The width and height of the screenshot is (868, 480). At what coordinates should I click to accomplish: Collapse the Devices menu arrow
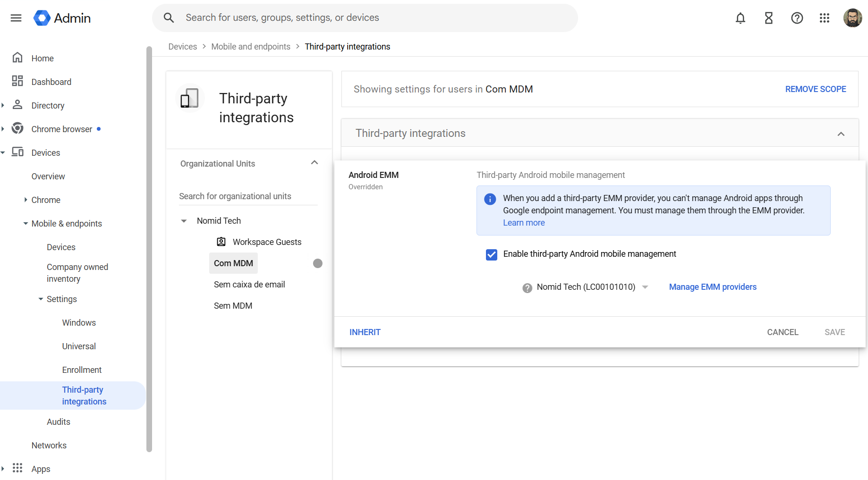(x=3, y=152)
